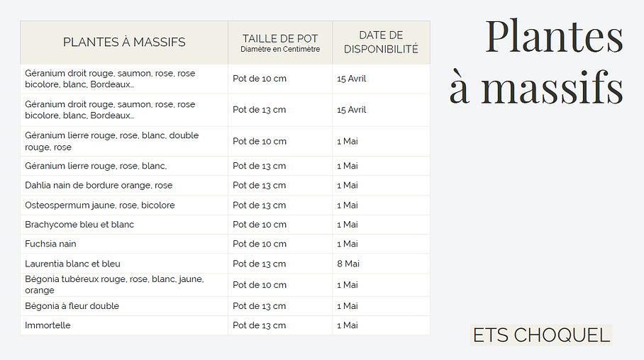Click the "Osteospermum jaune, rose, bicolore" entry
The height and width of the screenshot is (360, 644).
pos(99,206)
